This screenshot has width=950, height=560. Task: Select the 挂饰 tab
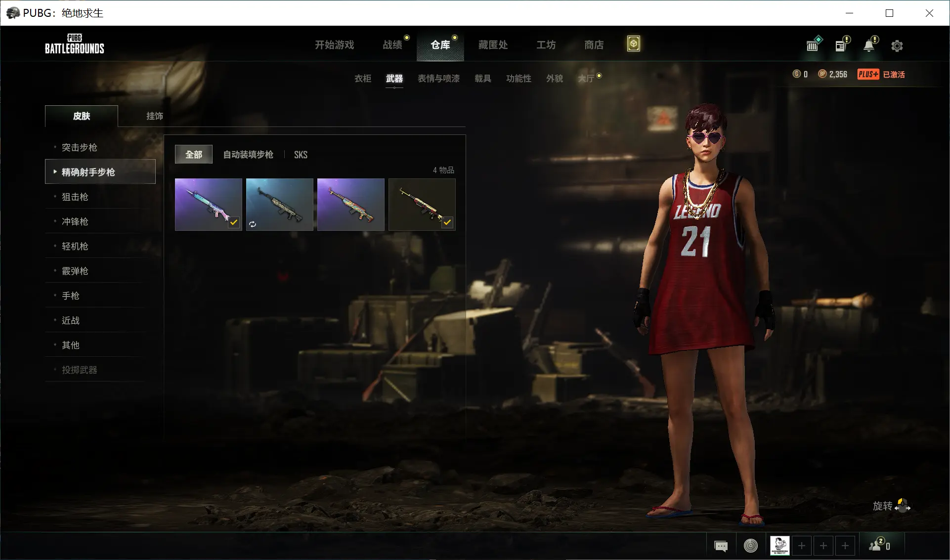click(x=155, y=116)
